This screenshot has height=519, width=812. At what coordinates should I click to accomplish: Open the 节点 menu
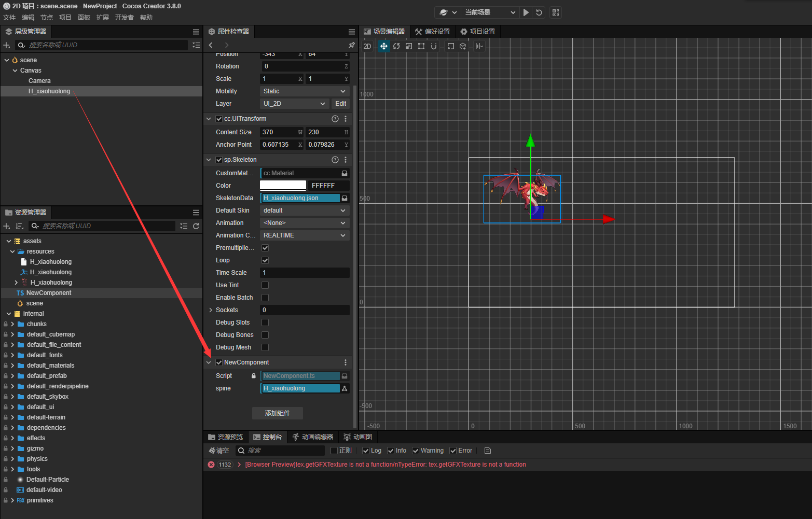47,18
